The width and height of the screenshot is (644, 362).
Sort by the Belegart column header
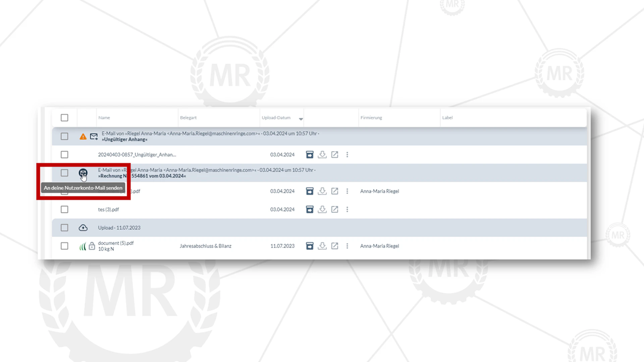[188, 118]
